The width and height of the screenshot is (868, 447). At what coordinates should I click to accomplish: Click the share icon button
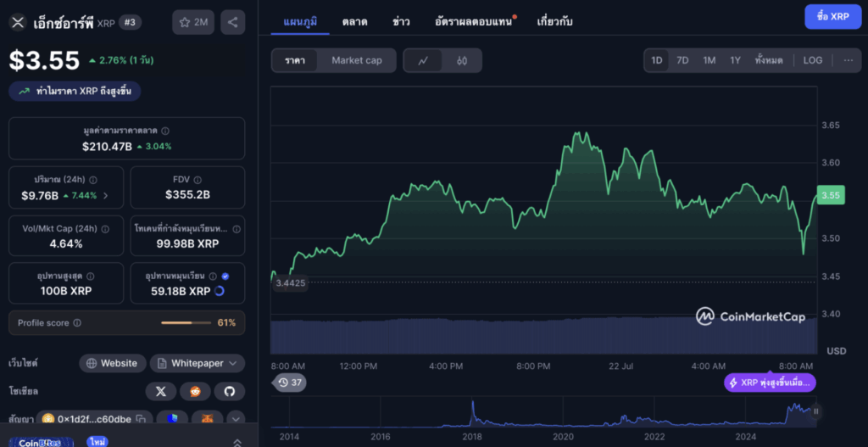tap(233, 22)
